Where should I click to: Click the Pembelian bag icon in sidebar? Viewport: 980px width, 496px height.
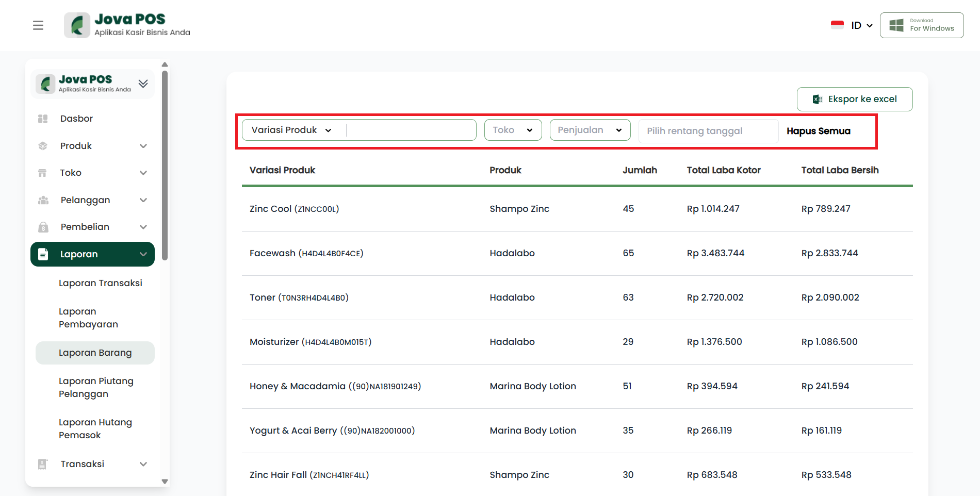(x=43, y=227)
